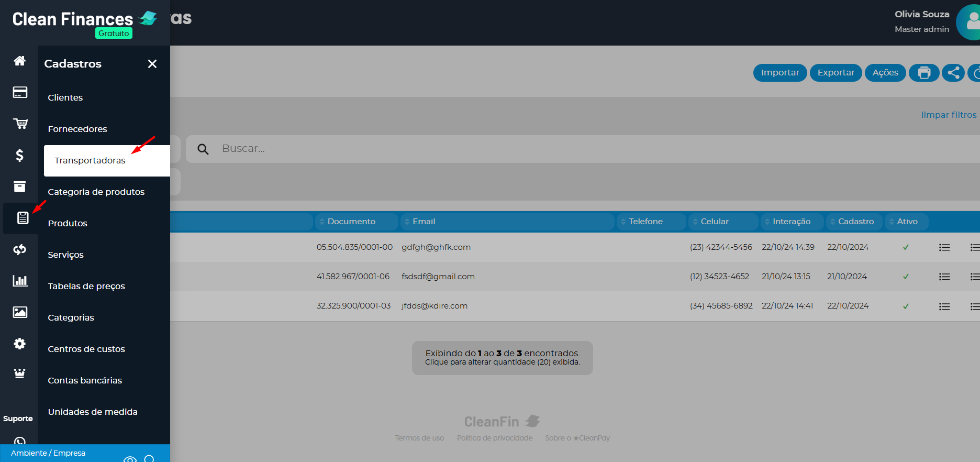980x462 pixels.
Task: Toggle active checkmark for first row
Action: pyautogui.click(x=906, y=247)
